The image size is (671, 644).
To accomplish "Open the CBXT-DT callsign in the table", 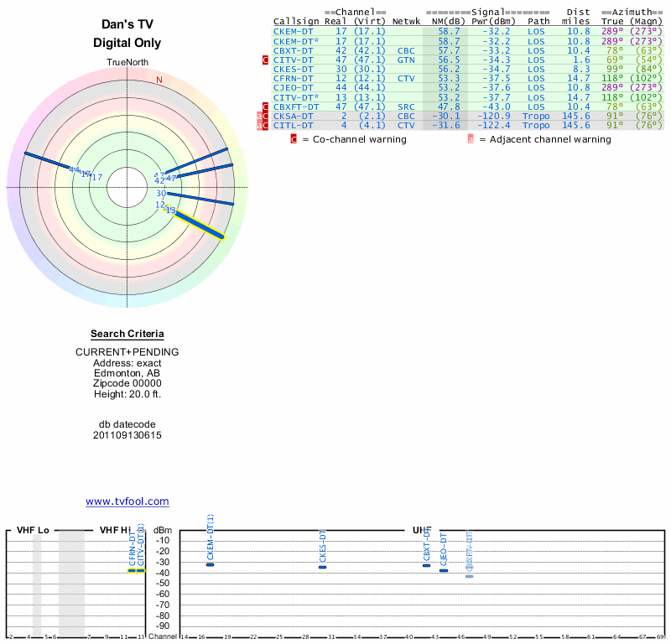I will (294, 50).
